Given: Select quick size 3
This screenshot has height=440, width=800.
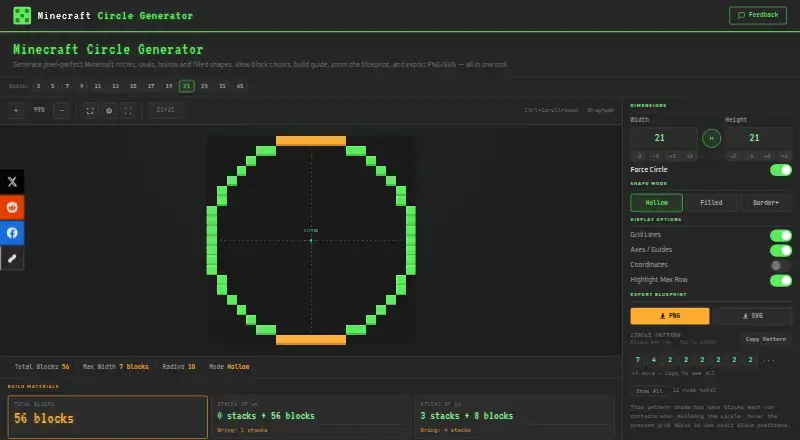Looking at the screenshot, I should coord(38,86).
